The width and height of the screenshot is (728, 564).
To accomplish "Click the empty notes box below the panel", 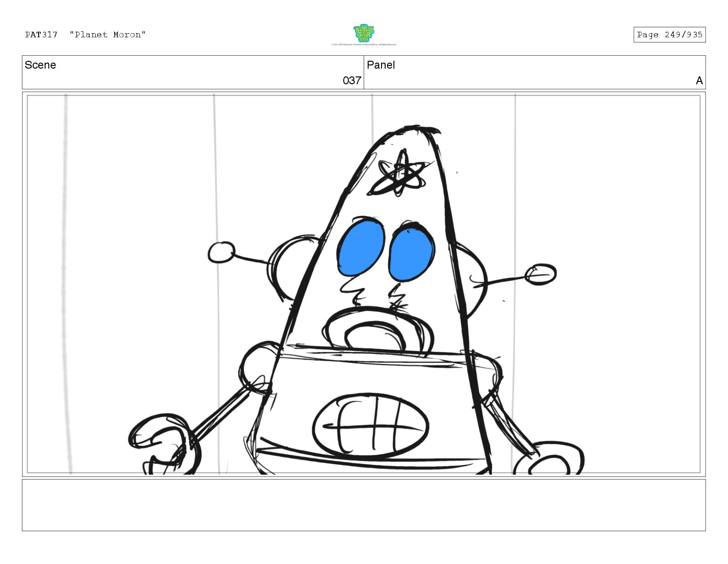I will click(364, 505).
